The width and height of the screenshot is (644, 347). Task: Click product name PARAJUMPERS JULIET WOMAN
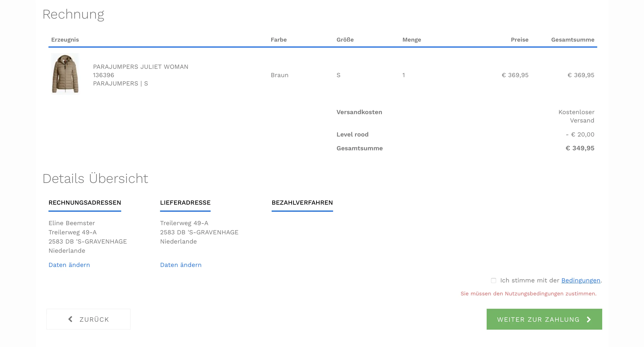click(x=141, y=67)
